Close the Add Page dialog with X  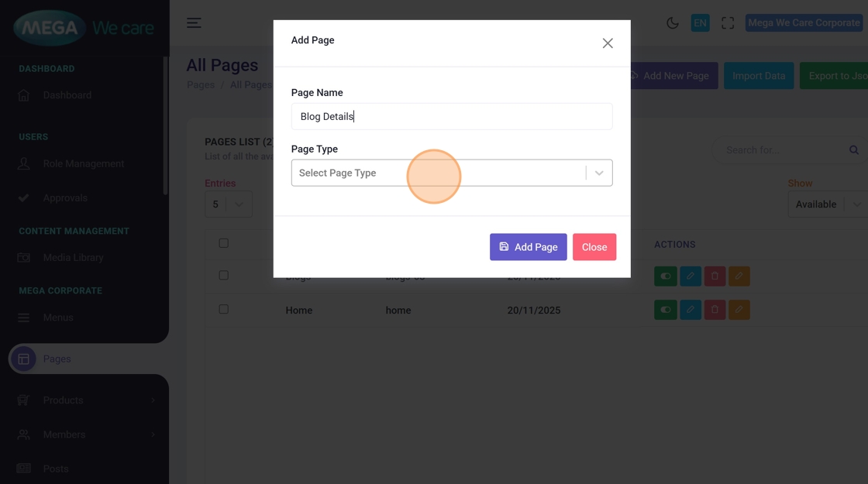(x=608, y=43)
